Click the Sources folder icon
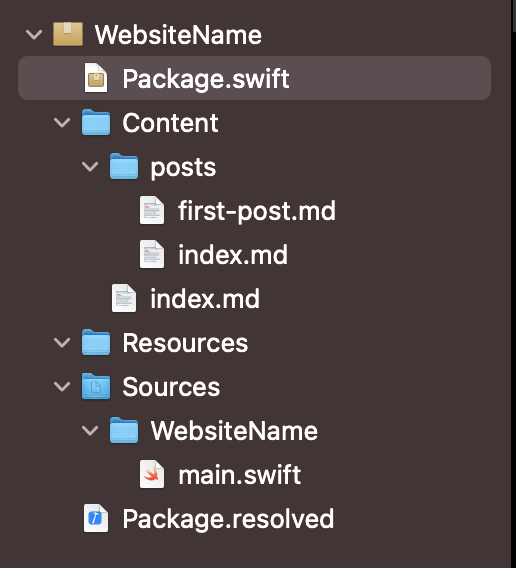The width and height of the screenshot is (516, 568). [x=96, y=386]
